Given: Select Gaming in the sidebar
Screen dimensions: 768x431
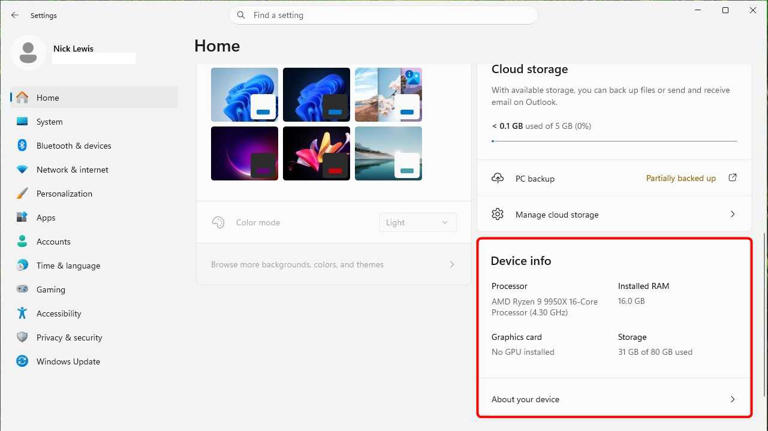Looking at the screenshot, I should pyautogui.click(x=94, y=289).
